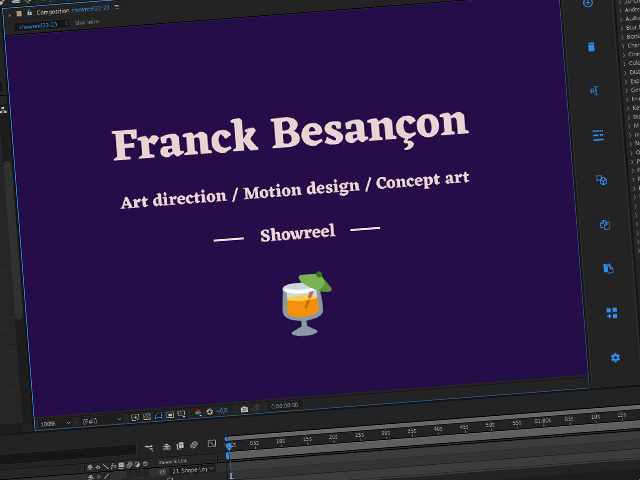Screen dimensions: 640x480
Task: Select the bloc intro breadcrumb tab
Action: point(87,23)
